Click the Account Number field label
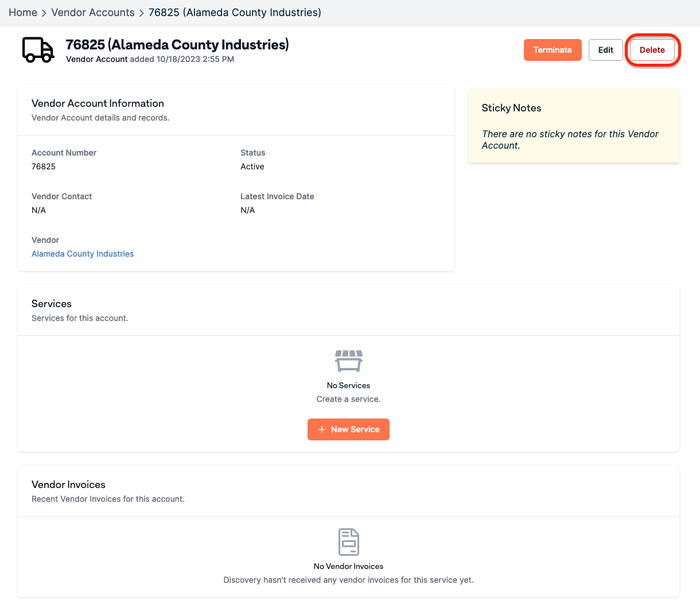 (64, 153)
